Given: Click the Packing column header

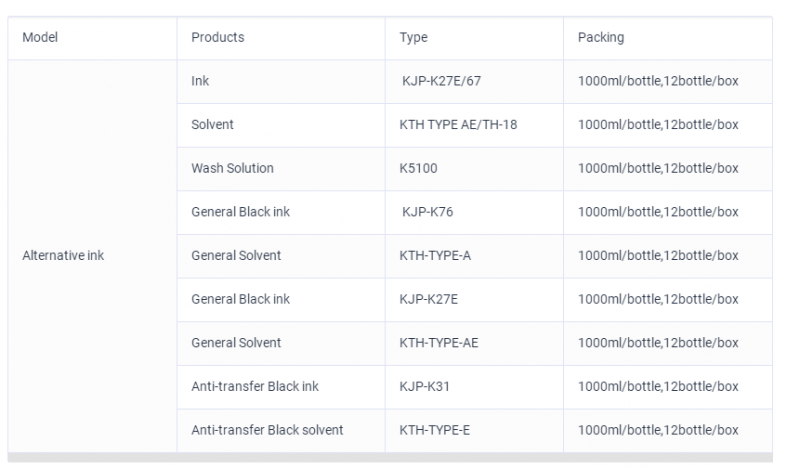Looking at the screenshot, I should tap(668, 38).
